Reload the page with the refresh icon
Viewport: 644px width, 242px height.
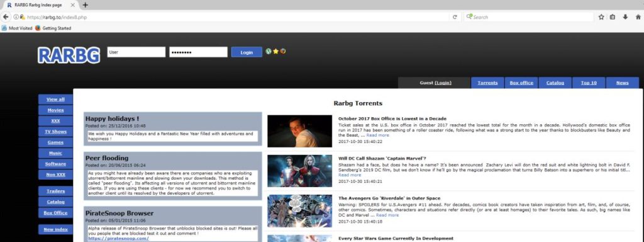(455, 17)
